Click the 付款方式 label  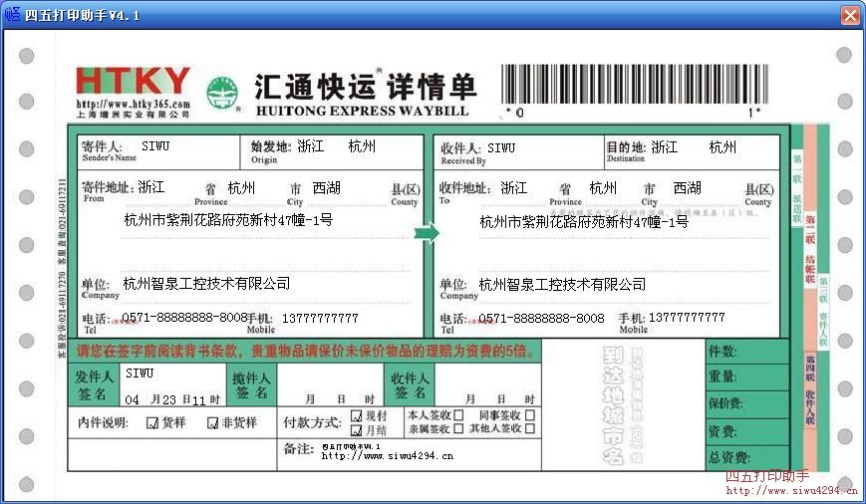tap(312, 423)
